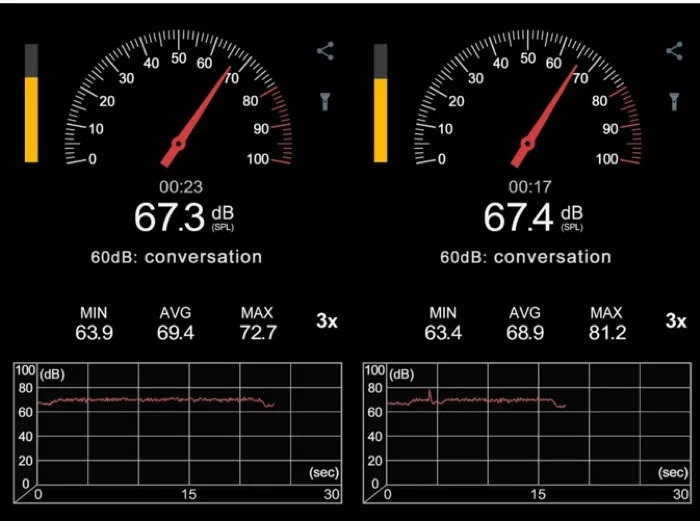Click the MAX value 72.7
700x527 pixels.
(x=258, y=333)
